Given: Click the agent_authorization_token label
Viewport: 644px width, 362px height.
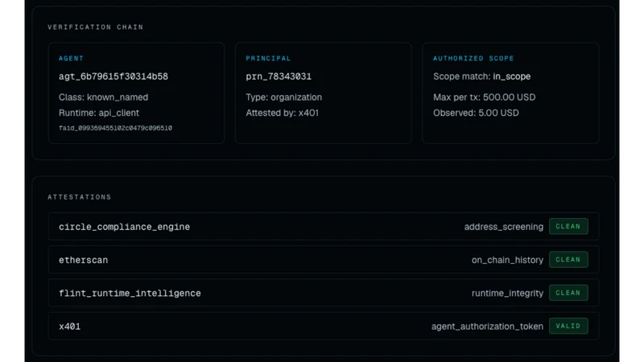Looking at the screenshot, I should point(487,327).
